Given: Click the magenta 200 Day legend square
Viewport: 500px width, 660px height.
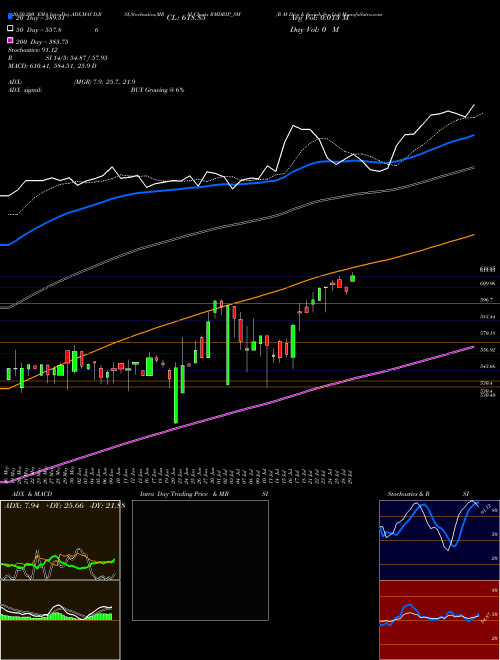Looking at the screenshot, I should (11, 41).
